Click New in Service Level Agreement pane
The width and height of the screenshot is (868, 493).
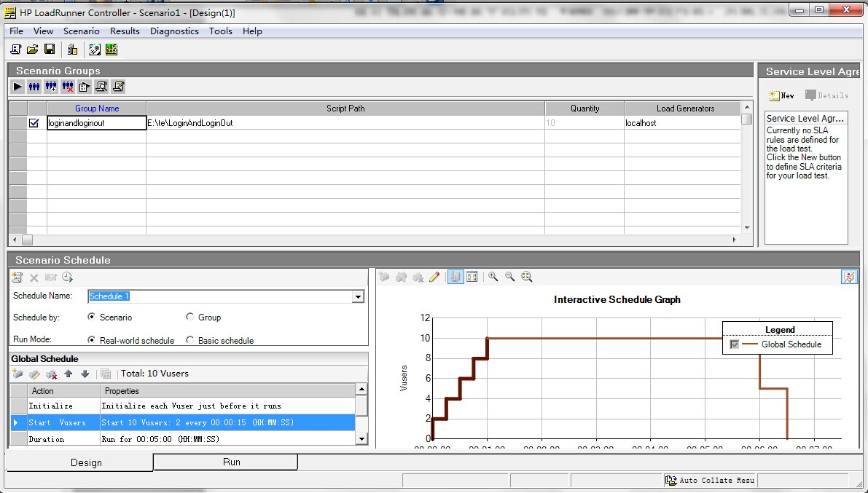pyautogui.click(x=781, y=95)
